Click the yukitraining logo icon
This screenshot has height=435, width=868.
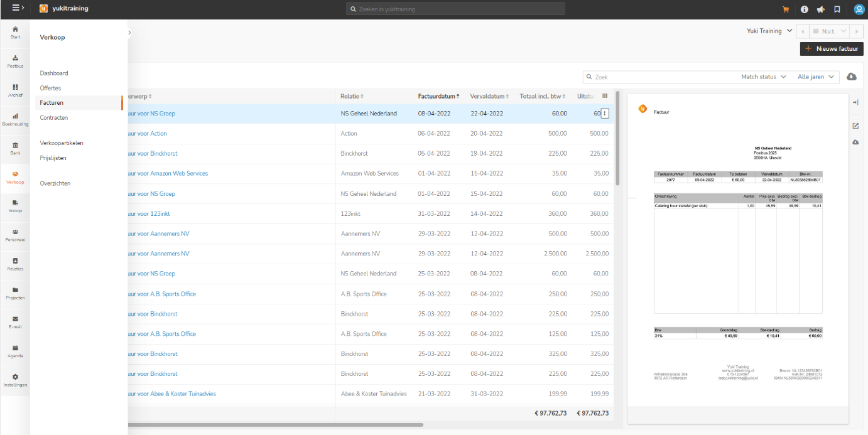click(43, 9)
